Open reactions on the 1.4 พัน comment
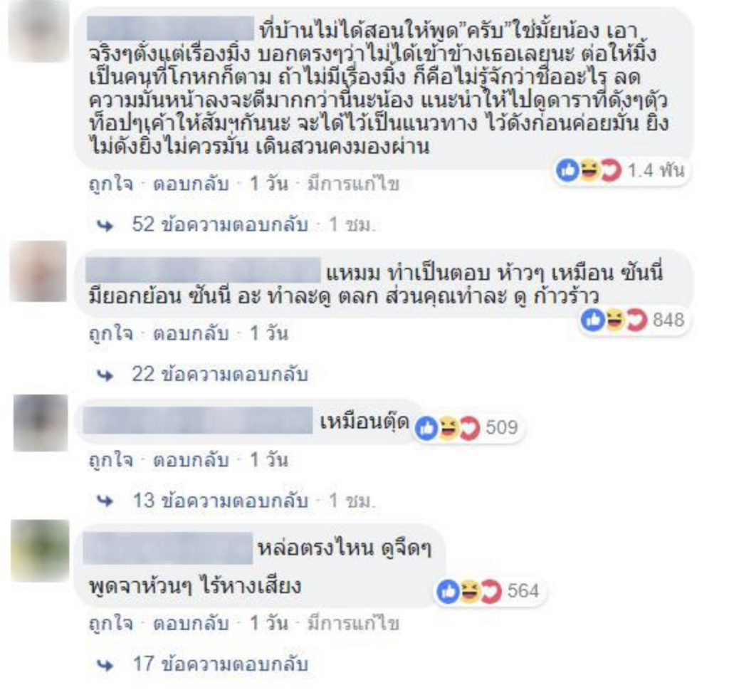 click(x=621, y=171)
